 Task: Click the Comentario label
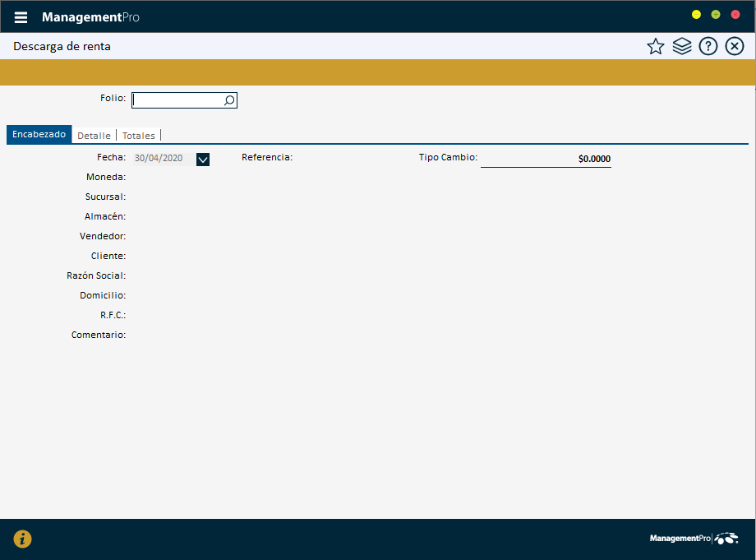pos(99,335)
